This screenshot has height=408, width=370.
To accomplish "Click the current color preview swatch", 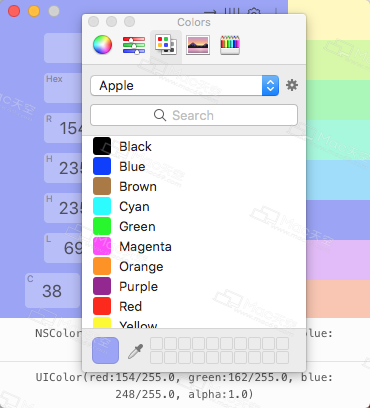I will pos(105,350).
